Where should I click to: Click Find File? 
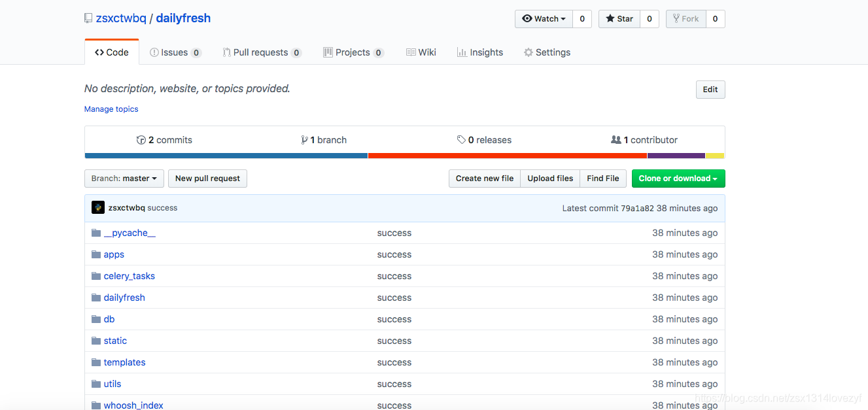[x=603, y=179]
